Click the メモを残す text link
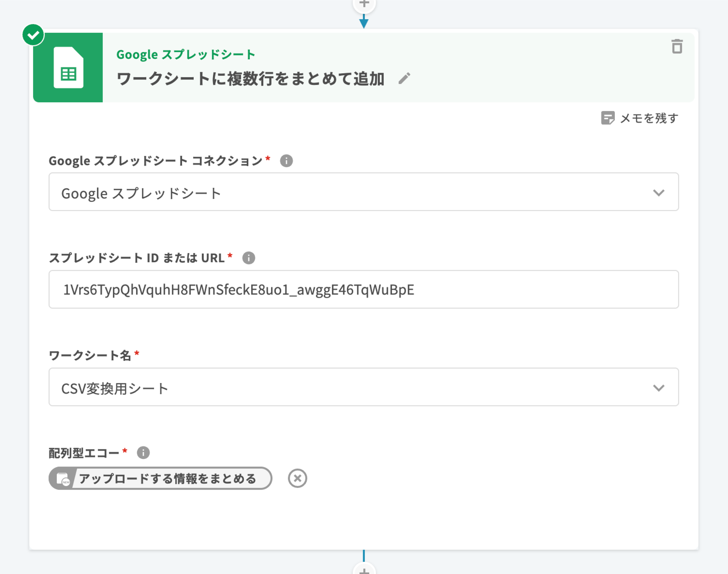728x574 pixels. pyautogui.click(x=649, y=118)
